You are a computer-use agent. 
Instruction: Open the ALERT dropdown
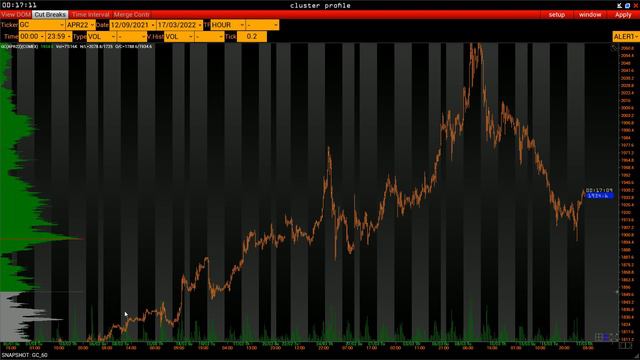pyautogui.click(x=626, y=37)
